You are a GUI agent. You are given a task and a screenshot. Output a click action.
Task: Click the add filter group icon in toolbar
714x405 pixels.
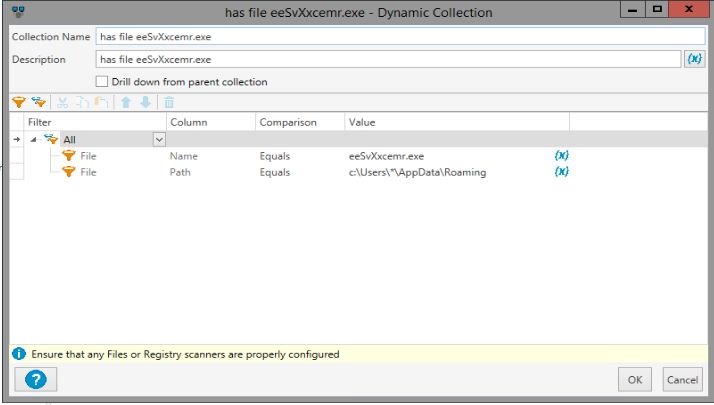point(39,101)
